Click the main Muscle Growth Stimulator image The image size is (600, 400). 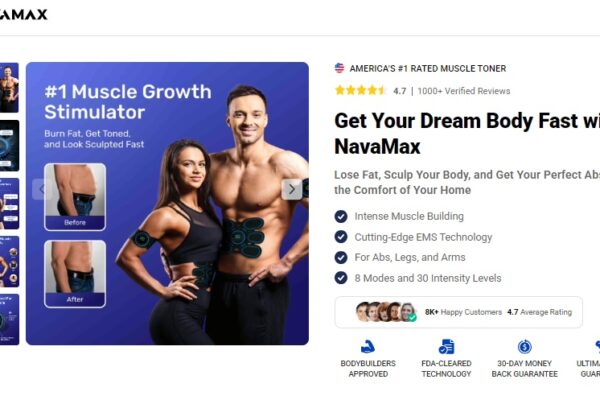[167, 203]
